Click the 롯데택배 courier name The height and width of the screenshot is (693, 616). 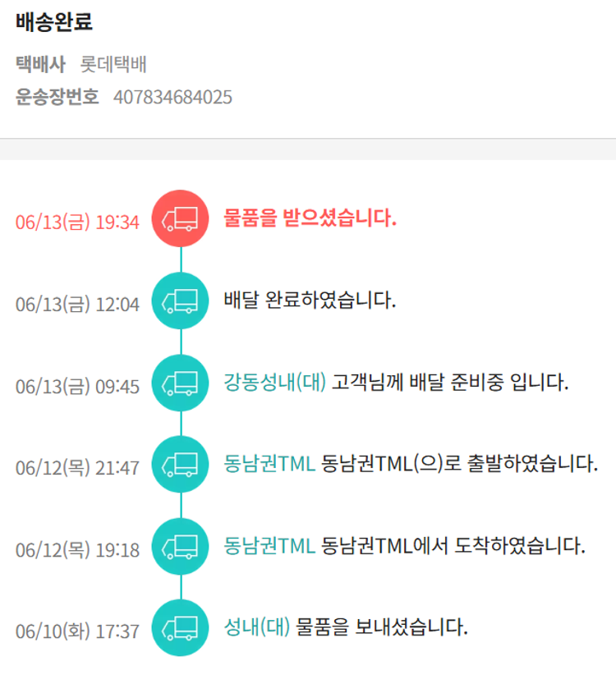pos(113,64)
